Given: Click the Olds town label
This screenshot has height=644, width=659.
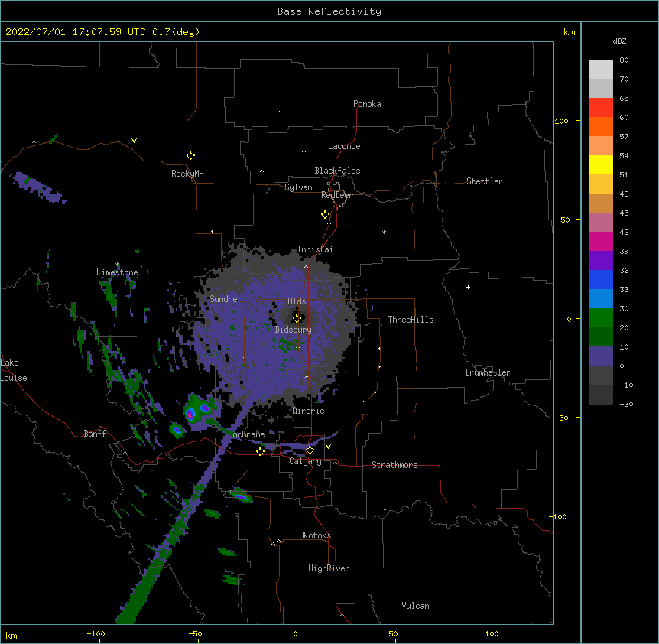Looking at the screenshot, I should 297,301.
